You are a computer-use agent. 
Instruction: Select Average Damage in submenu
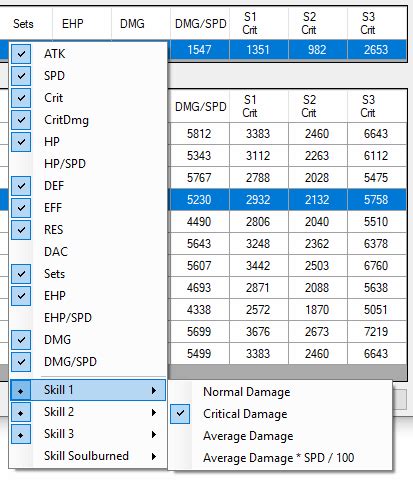tap(280, 436)
